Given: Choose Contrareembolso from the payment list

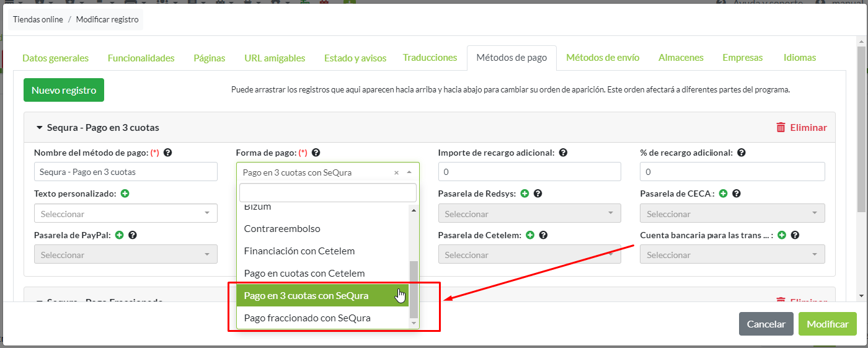Looking at the screenshot, I should click(x=282, y=229).
